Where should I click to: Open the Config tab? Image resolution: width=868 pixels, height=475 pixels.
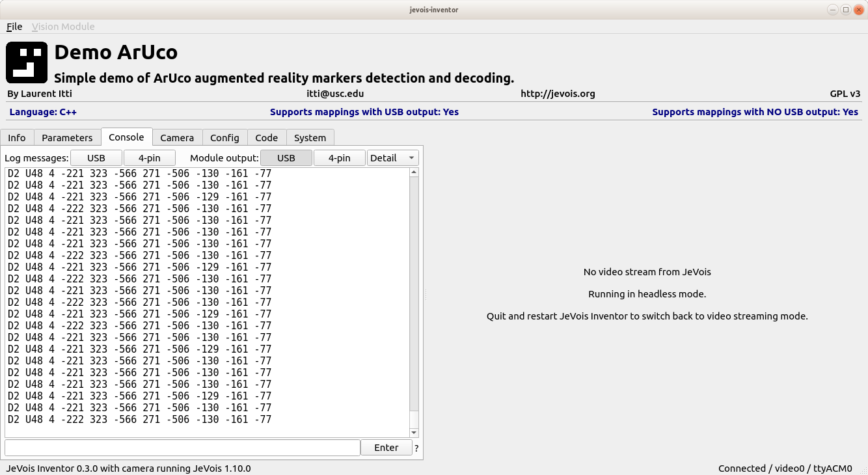point(224,137)
